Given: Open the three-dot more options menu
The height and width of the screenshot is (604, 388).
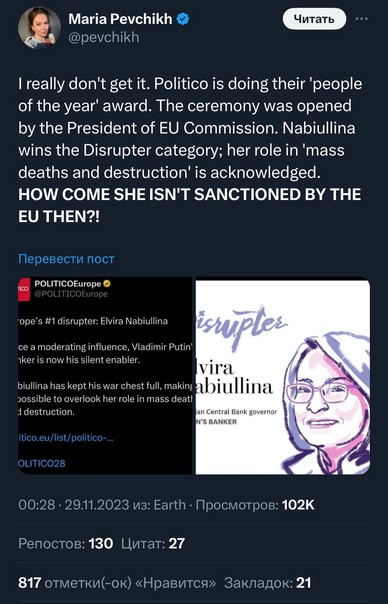Looking at the screenshot, I should click(x=361, y=19).
